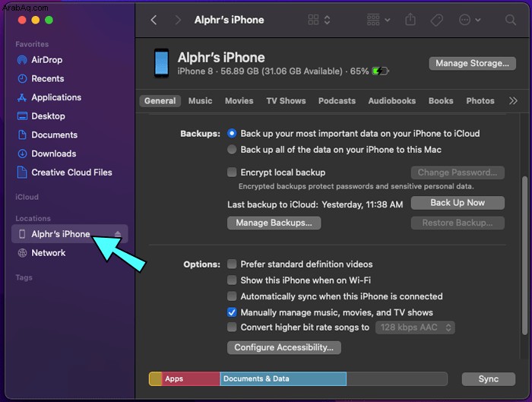
Task: Click the Documents & Data storage bar segment
Action: pyautogui.click(x=283, y=378)
